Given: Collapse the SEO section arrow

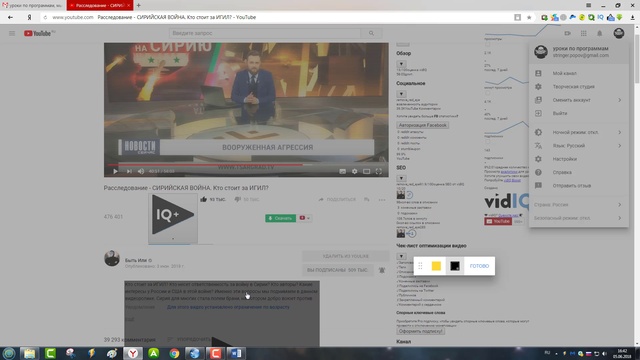Looking at the screenshot, I should tap(401, 178).
